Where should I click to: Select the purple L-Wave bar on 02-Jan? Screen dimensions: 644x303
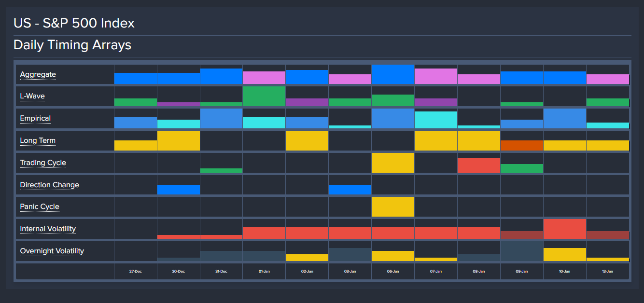307,102
